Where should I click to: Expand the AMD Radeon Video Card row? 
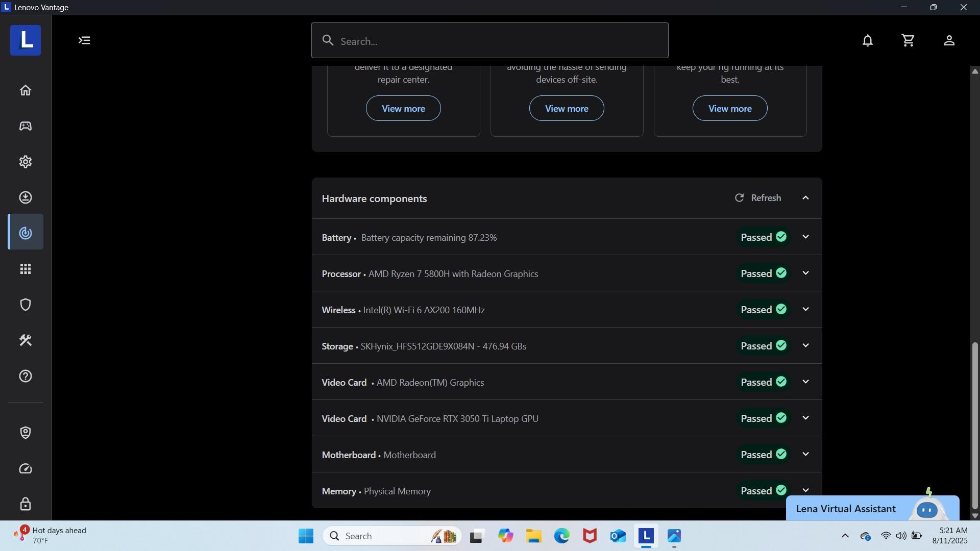(806, 382)
